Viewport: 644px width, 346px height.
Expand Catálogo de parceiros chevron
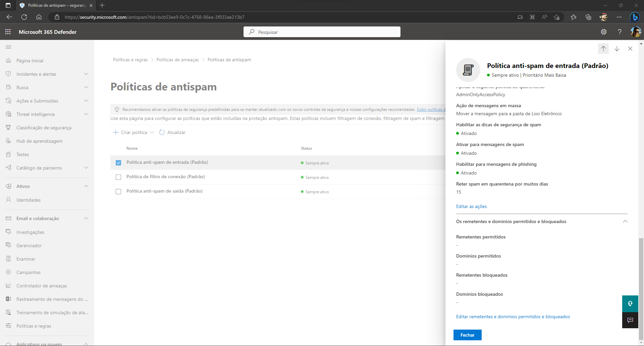86,168
